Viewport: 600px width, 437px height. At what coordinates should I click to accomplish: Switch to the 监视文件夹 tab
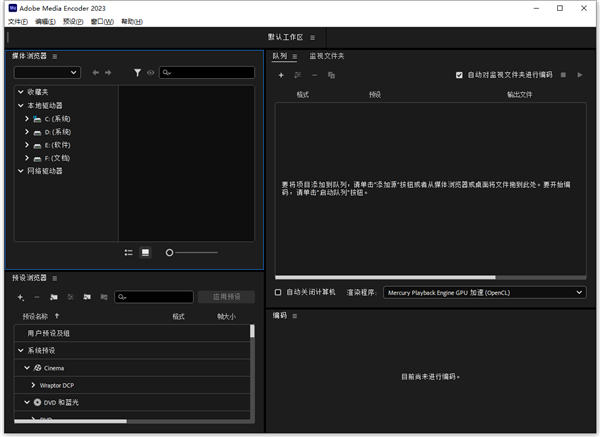[x=329, y=56]
